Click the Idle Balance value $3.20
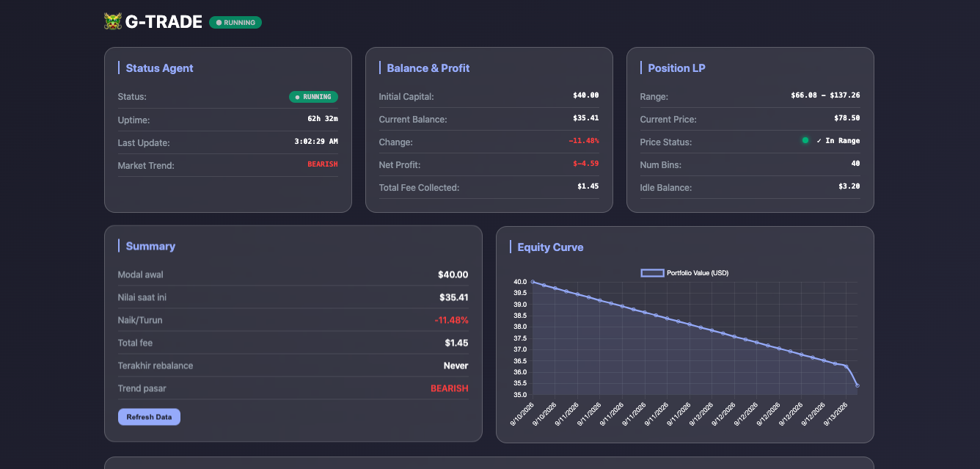980x469 pixels. pos(849,187)
